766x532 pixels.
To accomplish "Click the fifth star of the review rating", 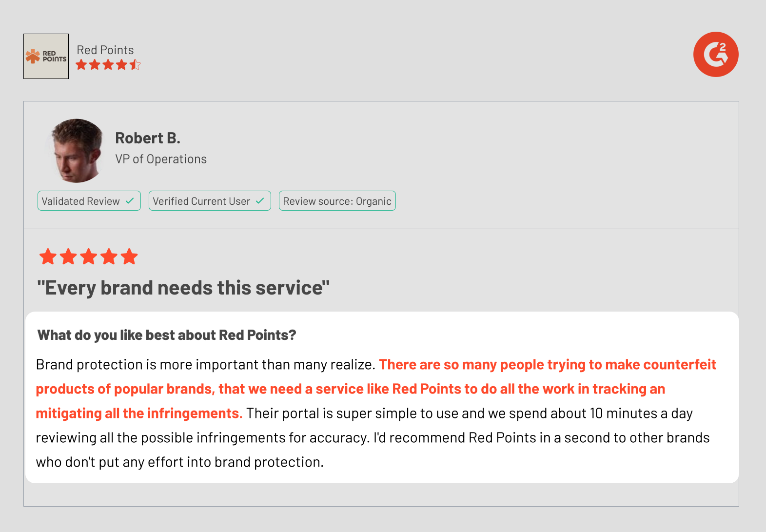I will 129,256.
